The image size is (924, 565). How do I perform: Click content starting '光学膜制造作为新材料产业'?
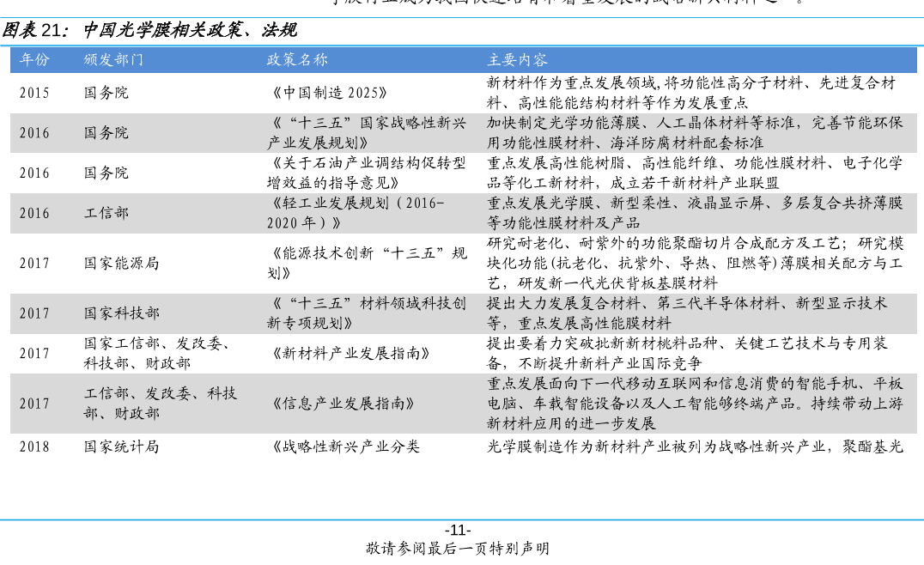click(x=695, y=447)
